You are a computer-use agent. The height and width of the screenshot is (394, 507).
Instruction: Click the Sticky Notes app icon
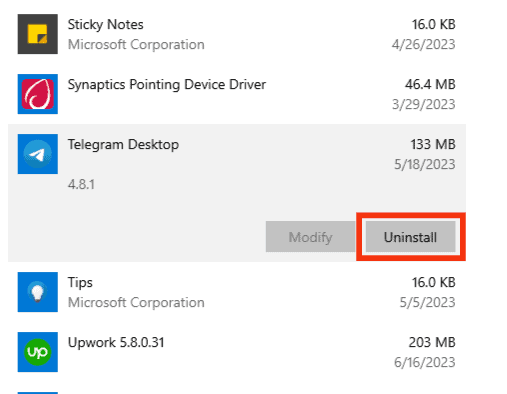(x=38, y=34)
